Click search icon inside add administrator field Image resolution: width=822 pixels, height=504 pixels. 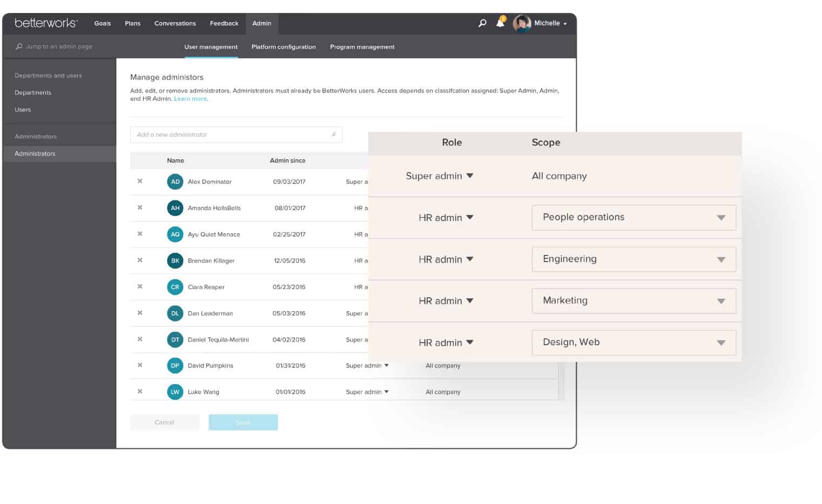point(334,135)
